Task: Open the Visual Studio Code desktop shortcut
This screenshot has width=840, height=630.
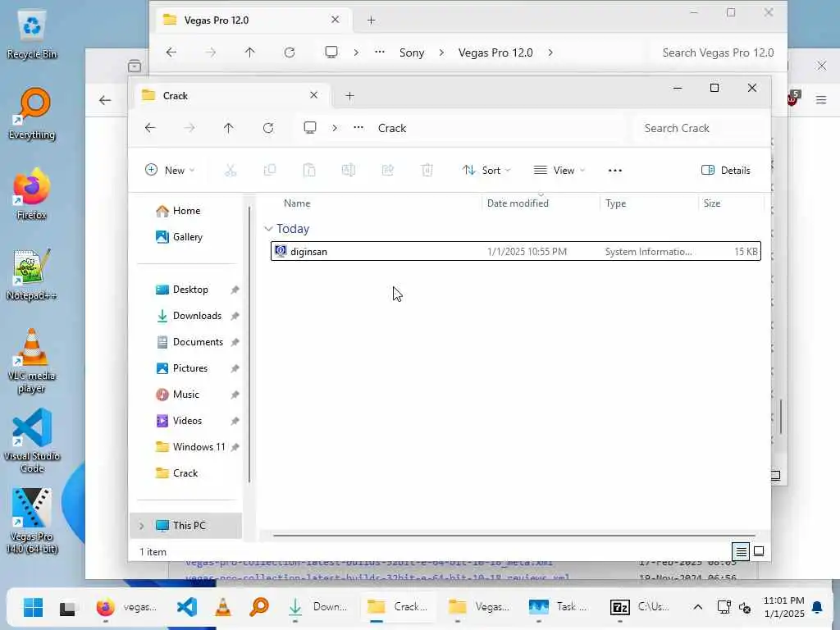Action: [x=32, y=441]
